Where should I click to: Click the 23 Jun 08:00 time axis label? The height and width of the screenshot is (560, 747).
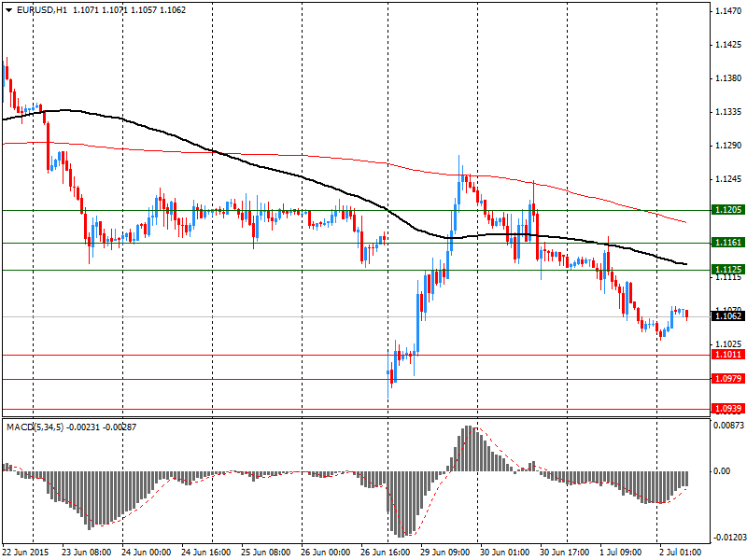click(87, 553)
